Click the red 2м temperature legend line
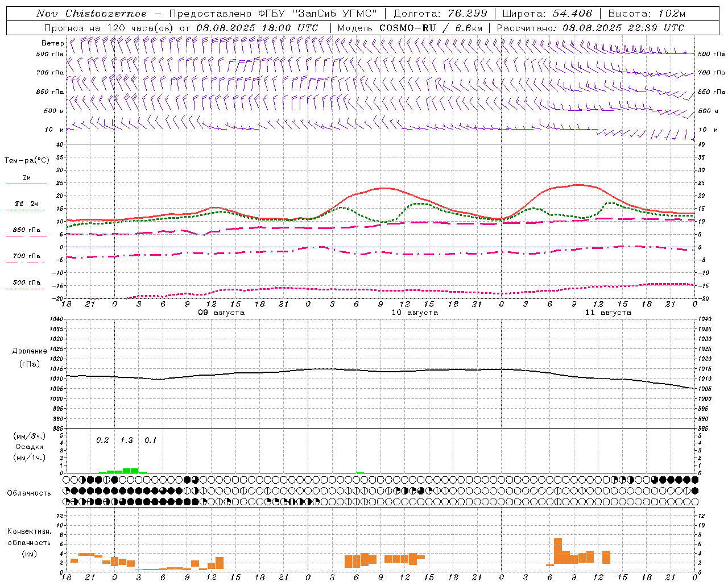 (x=26, y=184)
